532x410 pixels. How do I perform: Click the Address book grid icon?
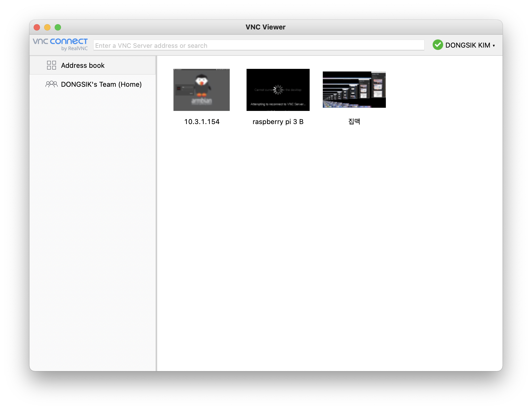coord(51,65)
